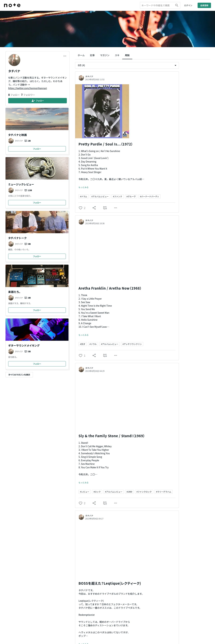Open more options on Sly & Family Stone post

tap(115, 503)
